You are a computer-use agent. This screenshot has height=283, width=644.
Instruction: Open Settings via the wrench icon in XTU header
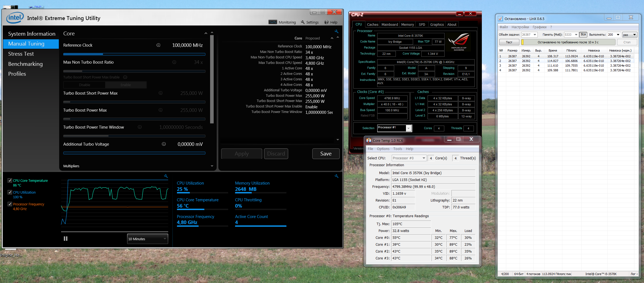pos(303,22)
